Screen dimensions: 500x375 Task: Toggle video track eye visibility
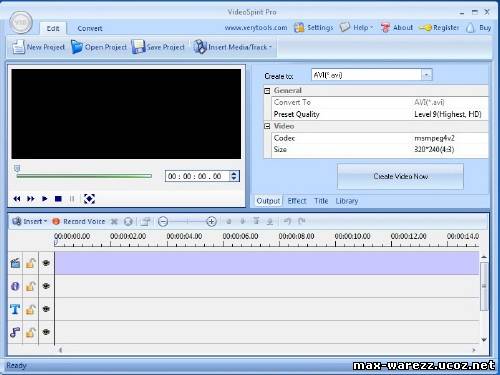coord(46,263)
